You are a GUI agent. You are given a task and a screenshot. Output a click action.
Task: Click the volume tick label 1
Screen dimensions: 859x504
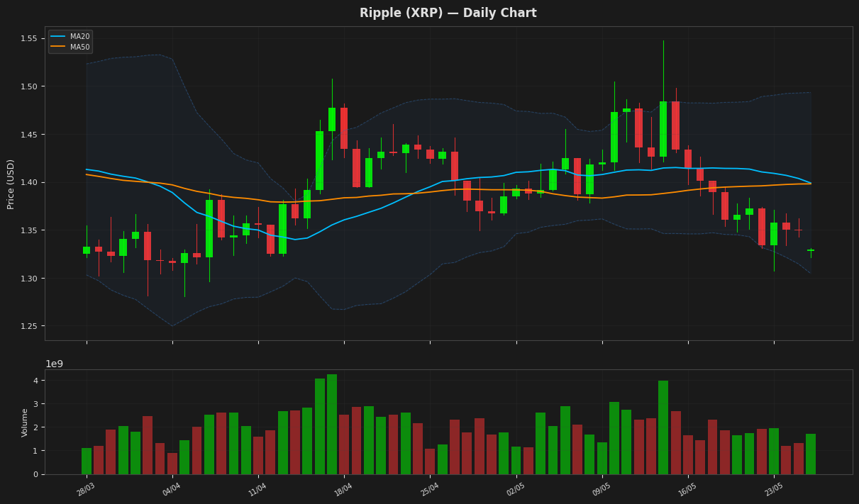(x=37, y=451)
